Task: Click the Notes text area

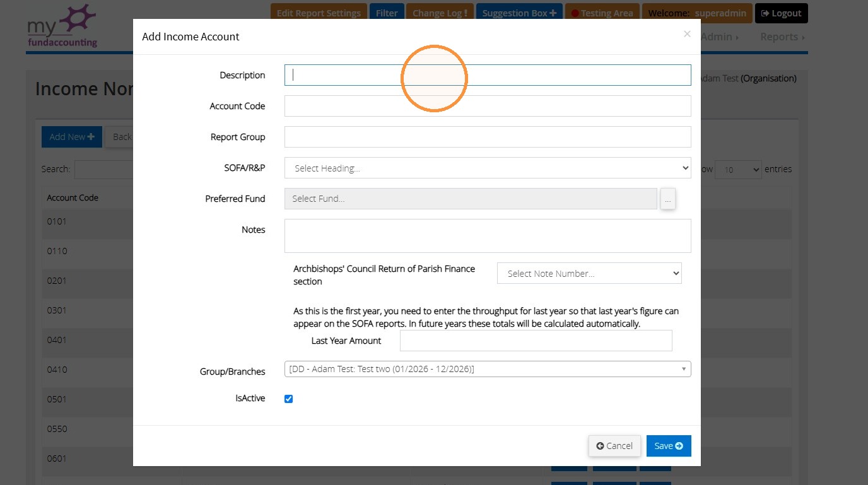Action: point(488,236)
